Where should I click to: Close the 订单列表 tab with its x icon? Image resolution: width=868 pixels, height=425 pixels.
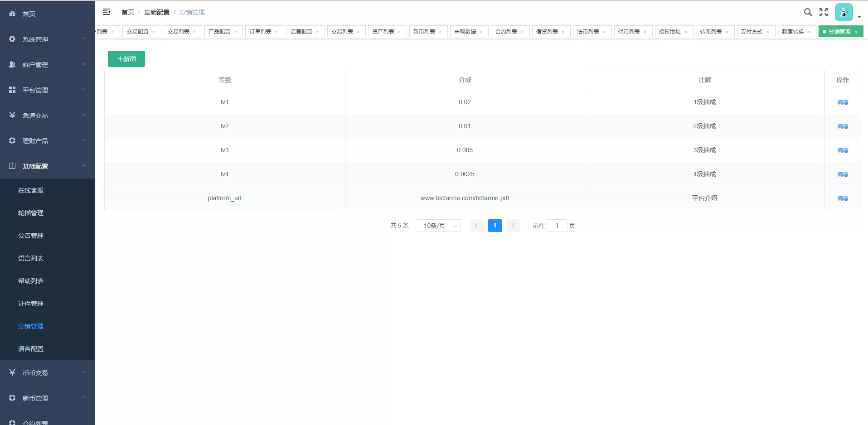tap(276, 32)
